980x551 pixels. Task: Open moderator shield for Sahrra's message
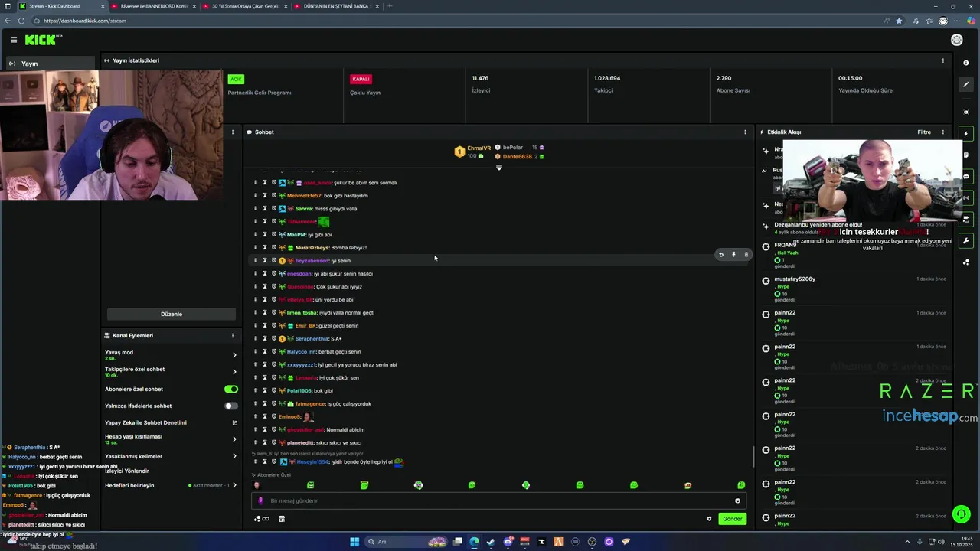[274, 208]
